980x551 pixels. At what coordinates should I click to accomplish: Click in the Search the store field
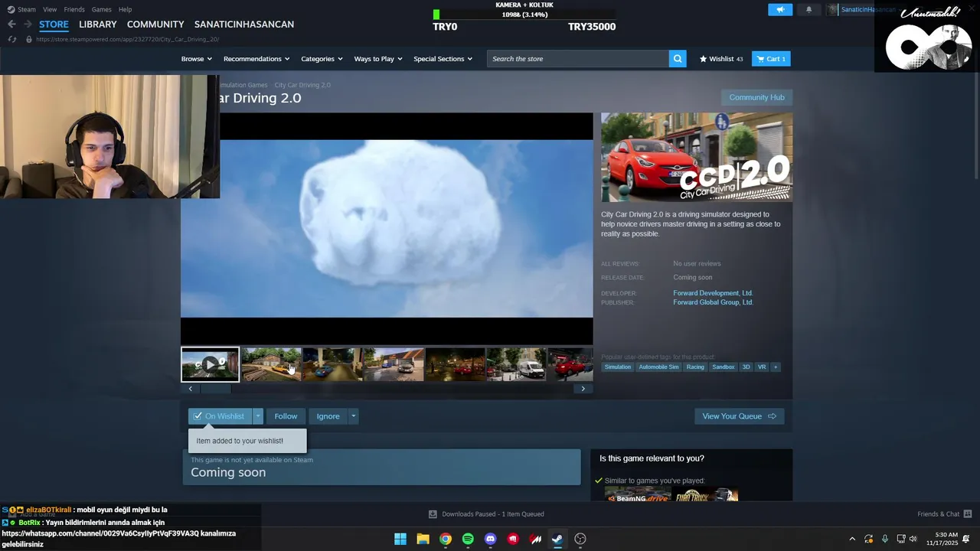pyautogui.click(x=578, y=59)
